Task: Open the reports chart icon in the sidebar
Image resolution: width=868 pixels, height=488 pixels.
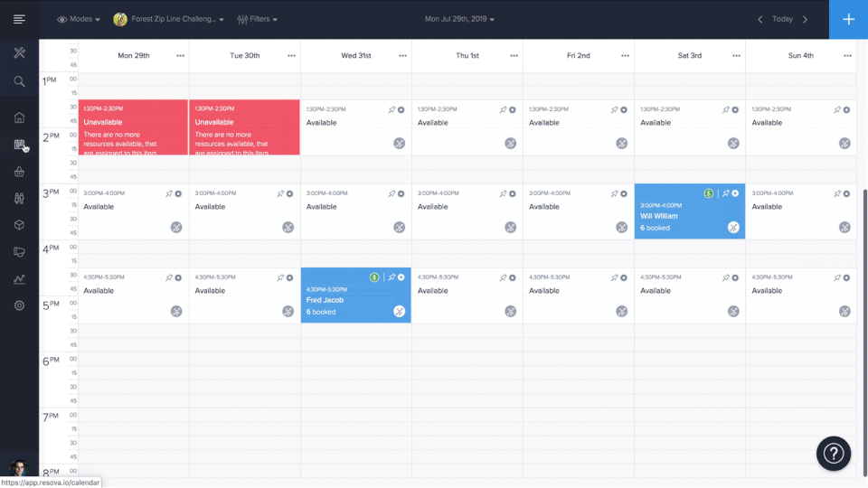Action: 19,279
